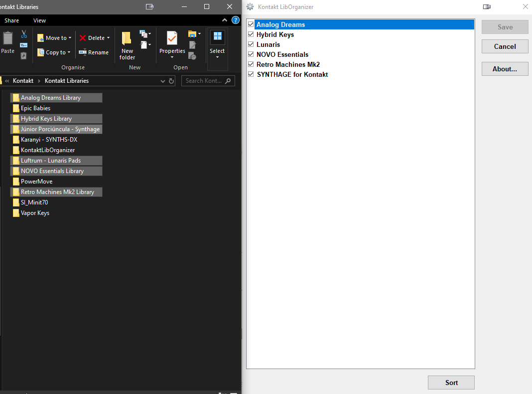The image size is (532, 394).
Task: Open the Copy to dropdown
Action: (x=69, y=52)
